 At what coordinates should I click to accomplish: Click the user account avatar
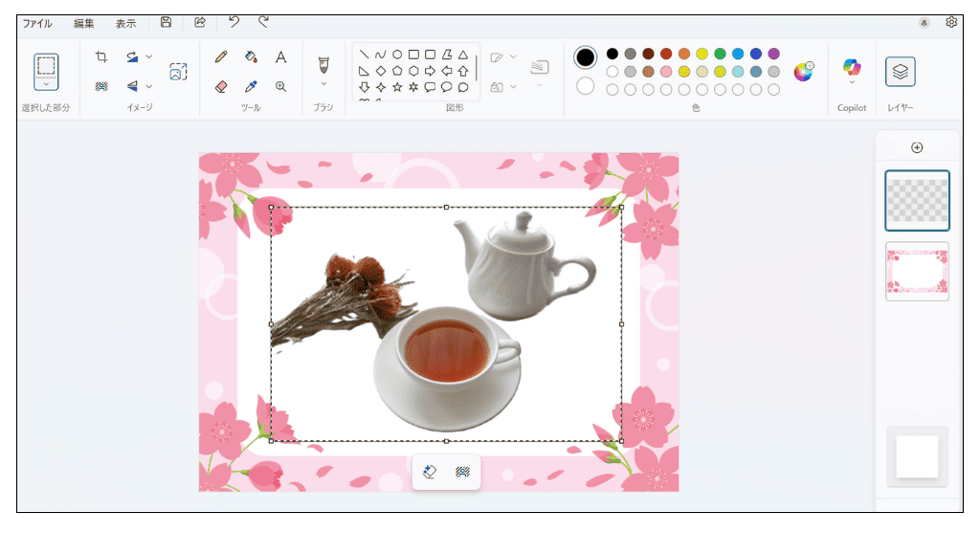point(924,23)
